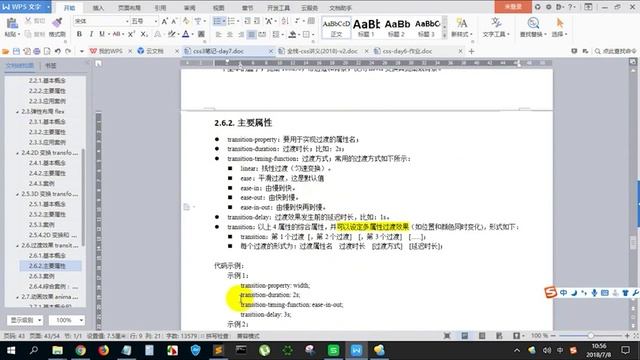Select 2.6.1 基本概念 in outline
Viewport: 640px width, 360px height.
[47, 256]
